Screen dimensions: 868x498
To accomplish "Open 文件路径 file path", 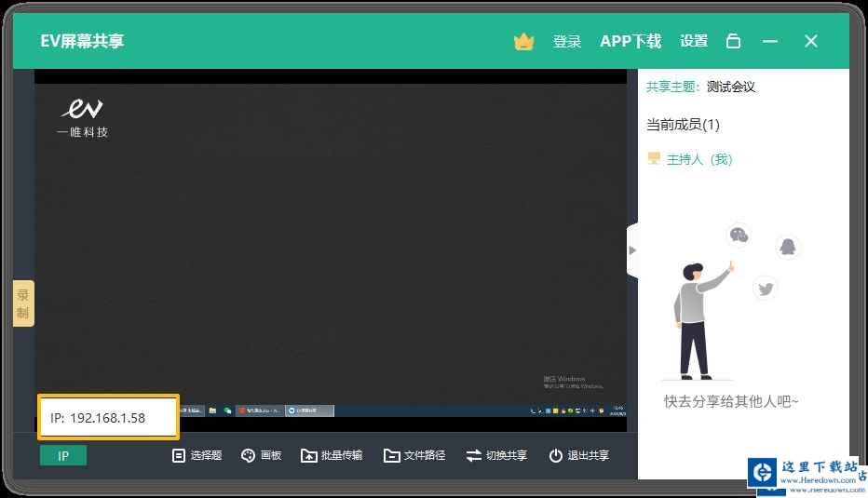I will click(414, 455).
